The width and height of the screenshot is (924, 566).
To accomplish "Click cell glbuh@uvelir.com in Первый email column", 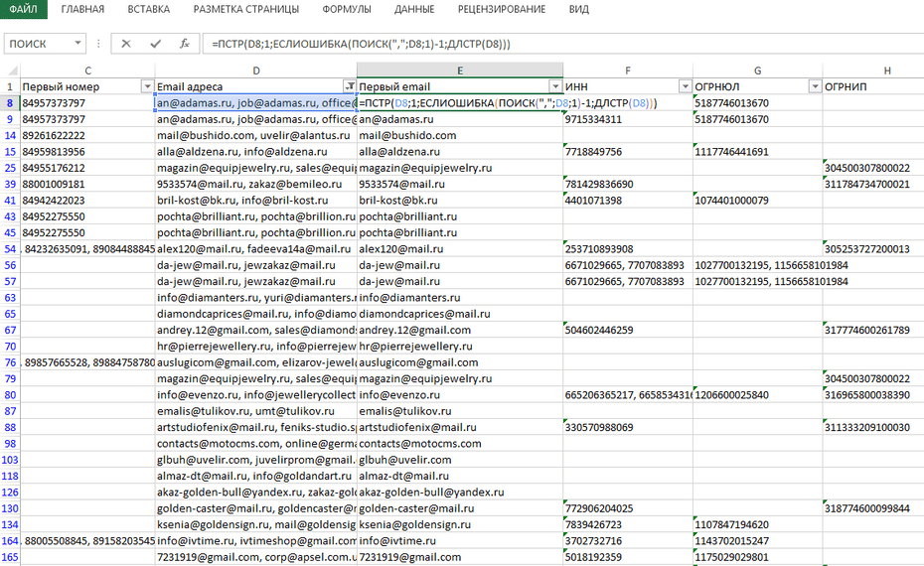I will tap(460, 460).
